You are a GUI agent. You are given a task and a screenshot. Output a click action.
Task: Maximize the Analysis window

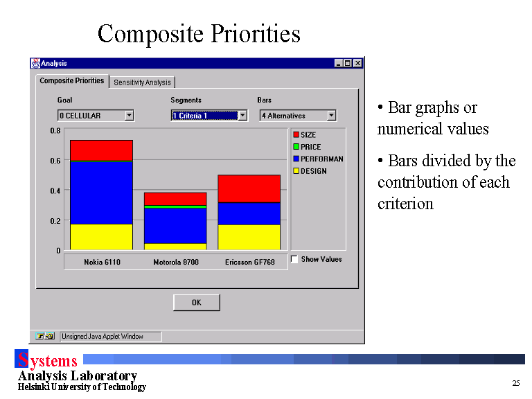[348, 63]
